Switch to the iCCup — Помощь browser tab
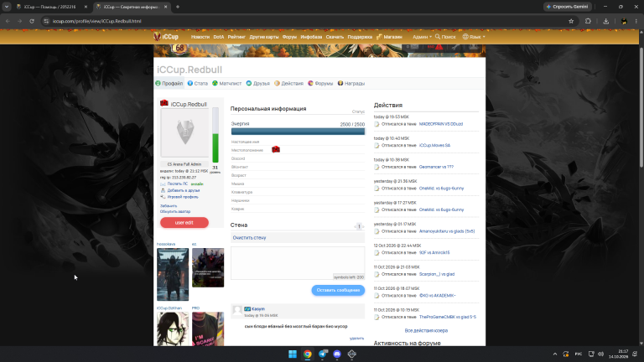Viewport: 644px width, 362px height. (x=51, y=7)
